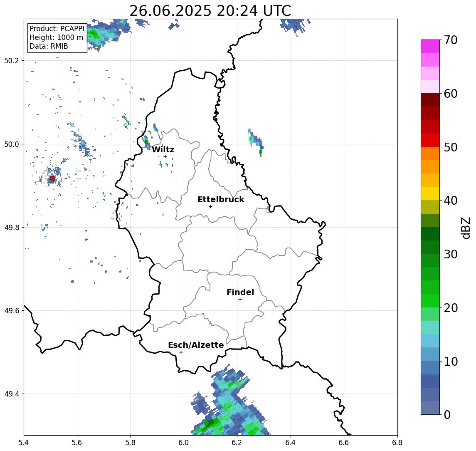This screenshot has width=476, height=451.
Task: Click the 40 label on the colorbar
Action: [x=451, y=201]
